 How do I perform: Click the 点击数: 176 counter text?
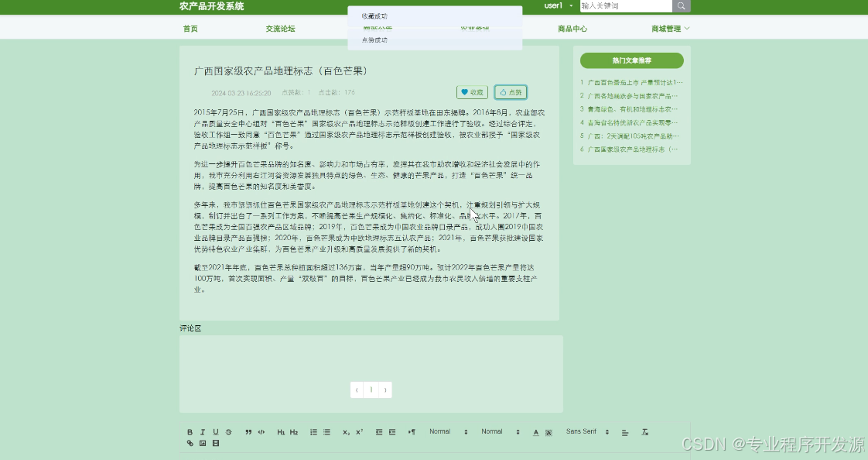point(337,93)
